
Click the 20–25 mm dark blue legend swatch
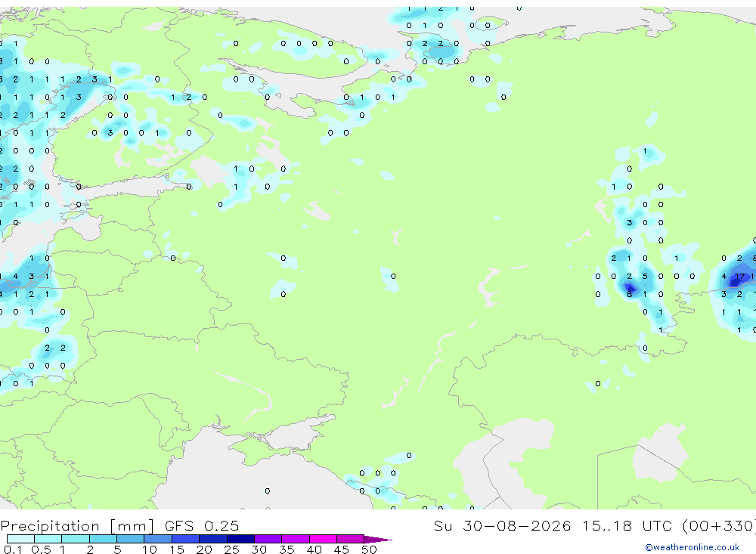point(212,539)
